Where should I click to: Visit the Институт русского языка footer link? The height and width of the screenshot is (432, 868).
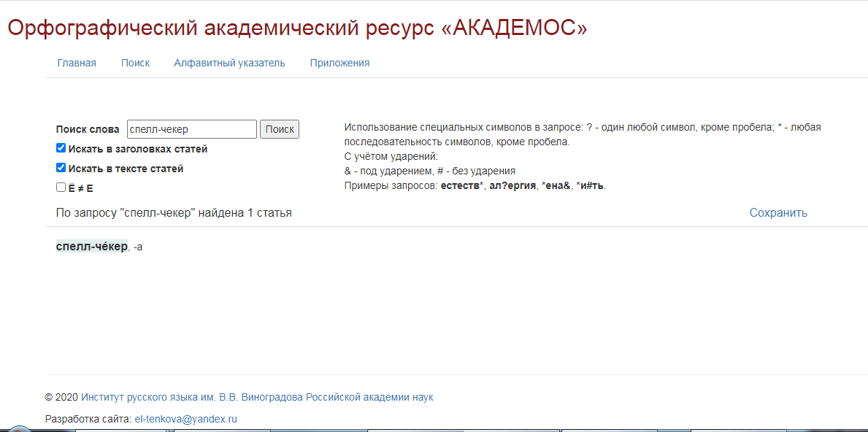[x=257, y=398]
